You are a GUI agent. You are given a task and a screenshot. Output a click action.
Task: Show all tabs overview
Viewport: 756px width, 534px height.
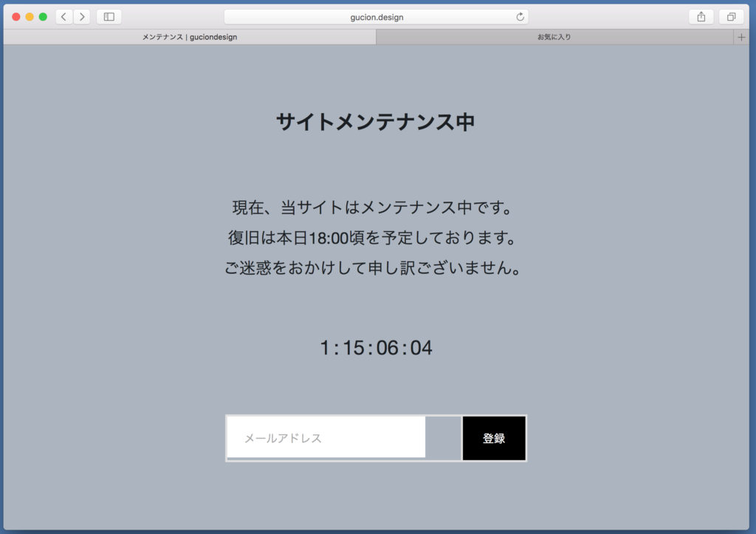pyautogui.click(x=731, y=17)
